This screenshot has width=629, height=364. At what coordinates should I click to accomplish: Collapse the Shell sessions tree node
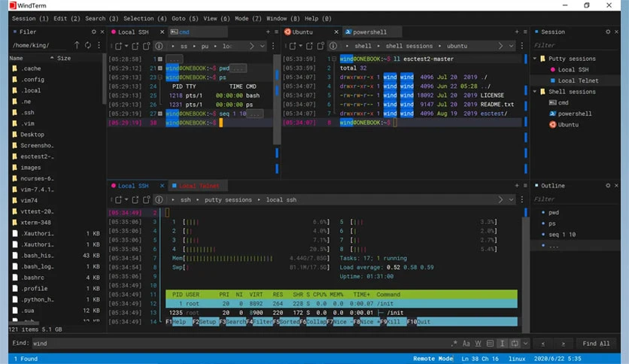[x=535, y=92]
